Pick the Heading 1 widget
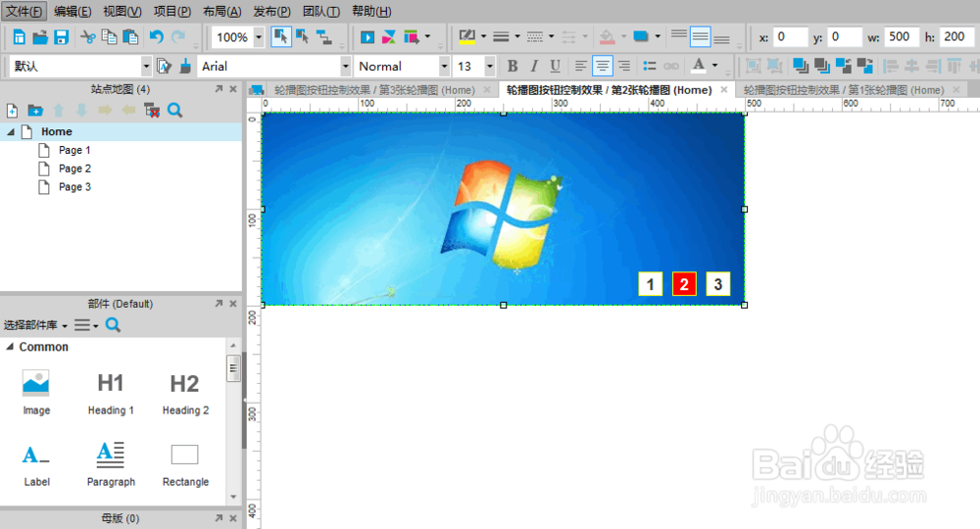Screen dimensions: 980x529 [x=111, y=394]
